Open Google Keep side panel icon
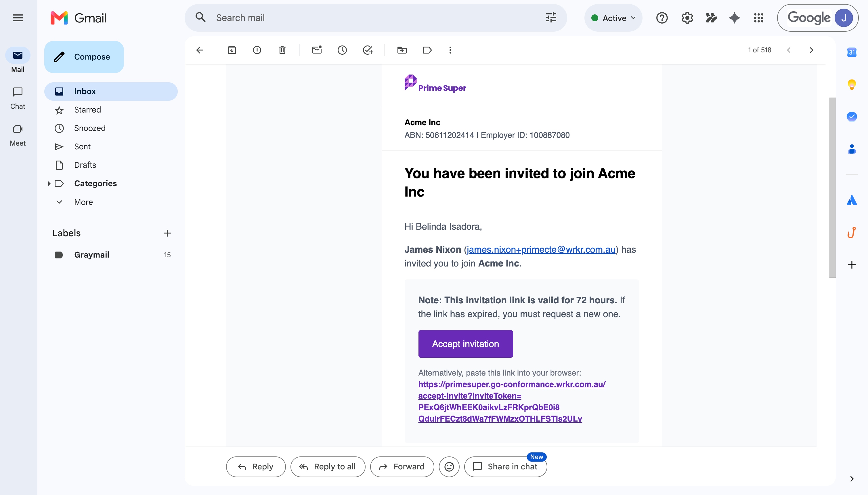 coord(851,84)
